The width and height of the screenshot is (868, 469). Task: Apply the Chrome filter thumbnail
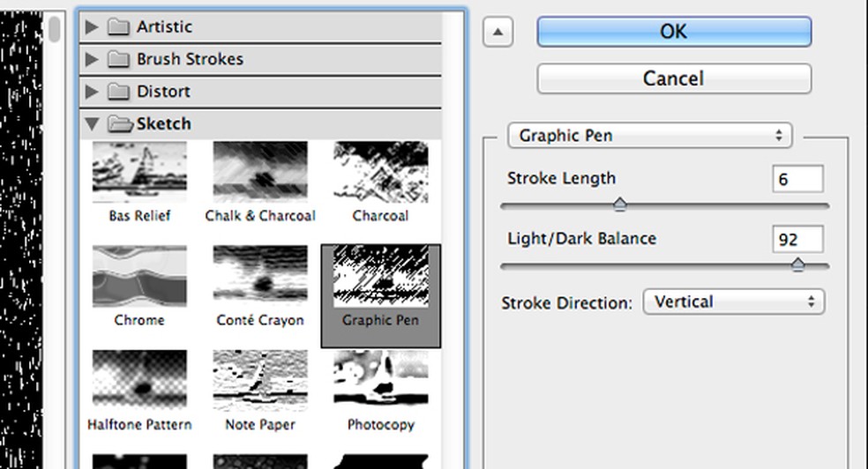139,277
